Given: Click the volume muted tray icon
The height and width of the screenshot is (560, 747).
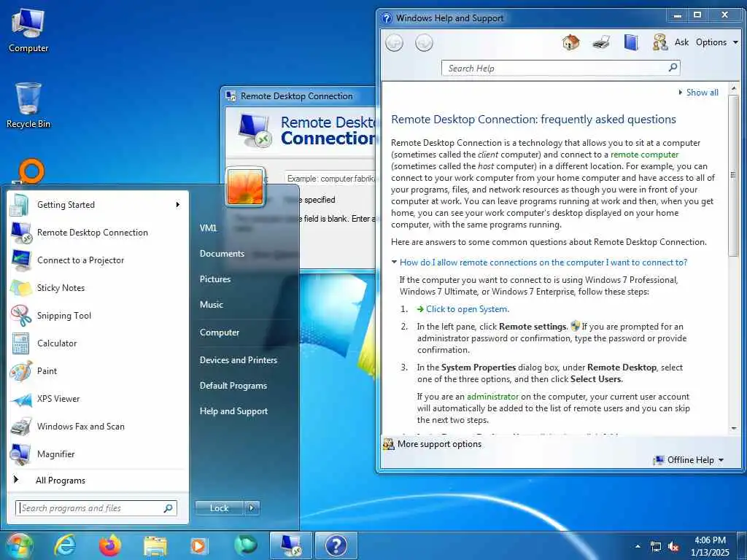Looking at the screenshot, I should (x=673, y=547).
